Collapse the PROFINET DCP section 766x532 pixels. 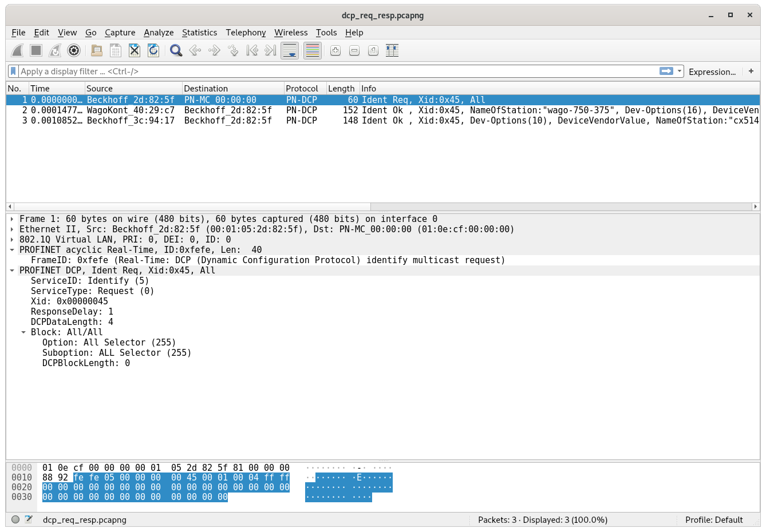12,271
